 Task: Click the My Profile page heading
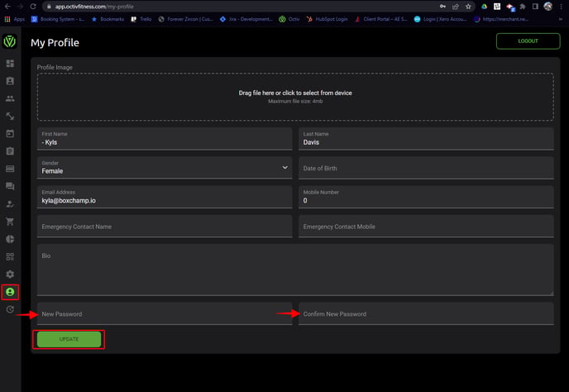coord(55,42)
